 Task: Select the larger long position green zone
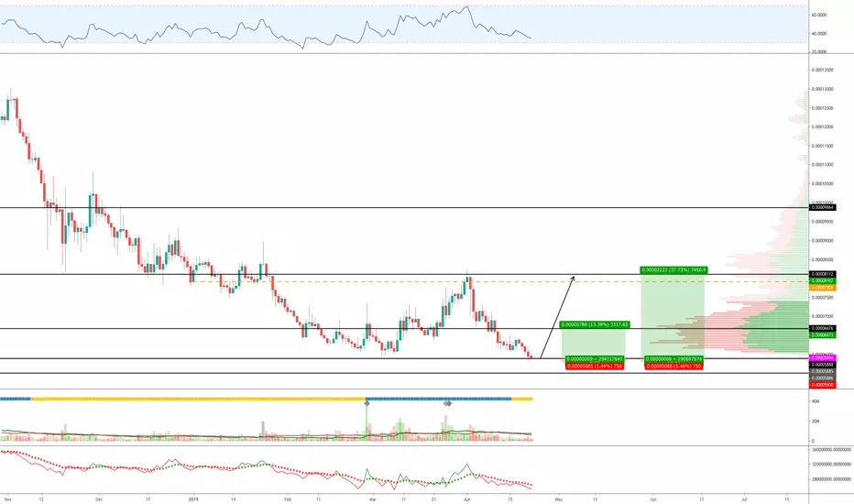673,315
